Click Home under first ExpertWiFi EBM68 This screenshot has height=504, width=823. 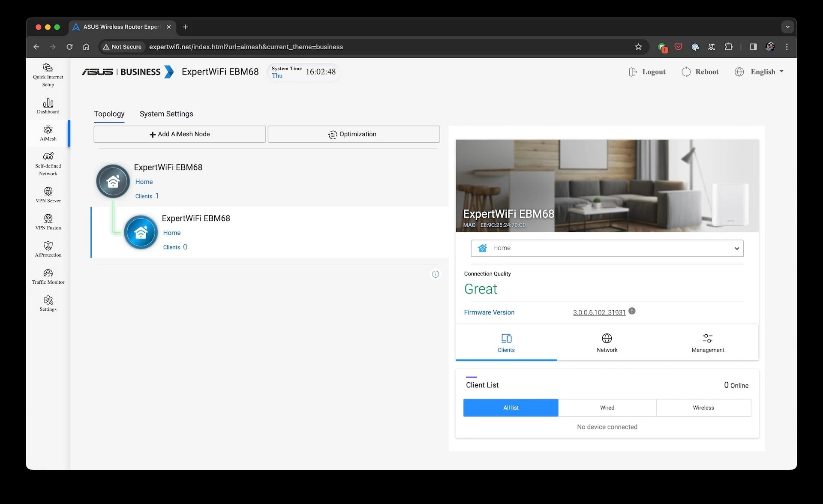pos(144,182)
